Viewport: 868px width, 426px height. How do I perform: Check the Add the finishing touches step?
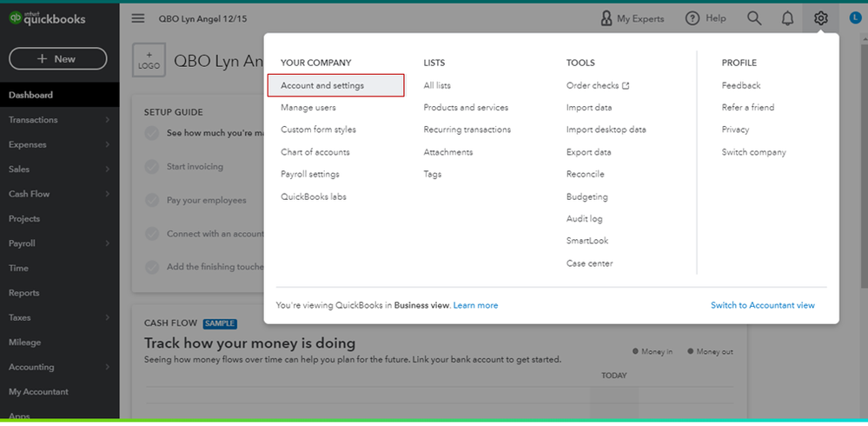[x=152, y=267]
